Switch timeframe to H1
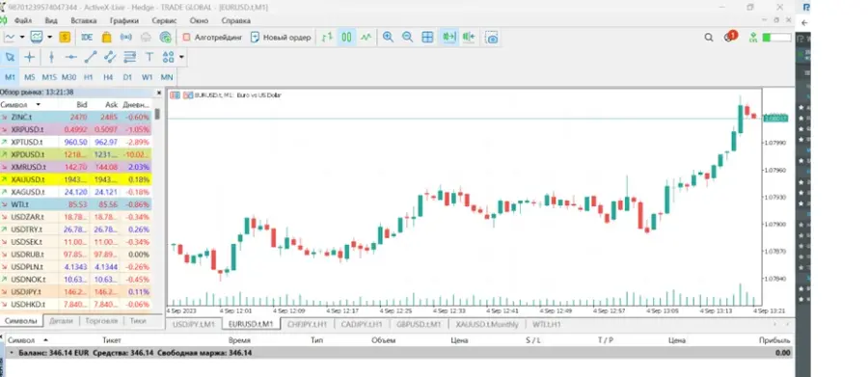The width and height of the screenshot is (868, 377). (89, 77)
